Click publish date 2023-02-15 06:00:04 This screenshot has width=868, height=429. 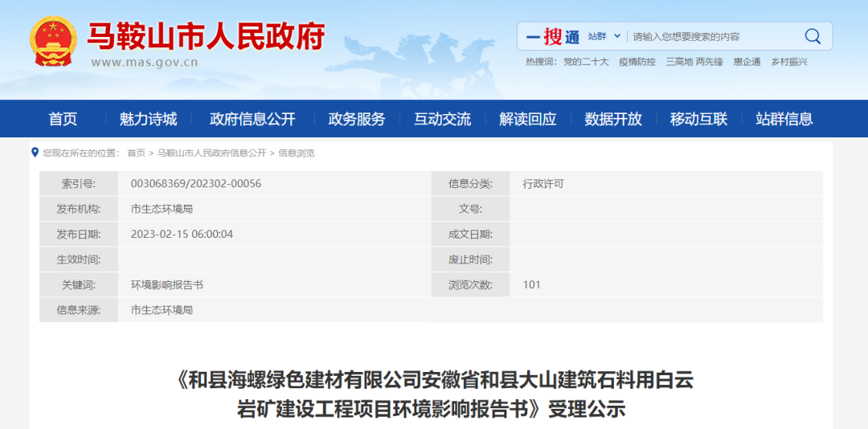[182, 234]
